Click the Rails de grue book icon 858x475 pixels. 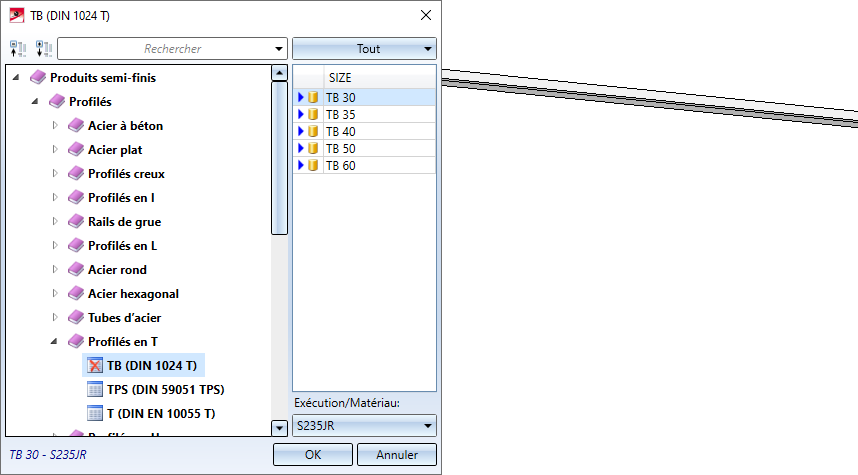point(76,222)
